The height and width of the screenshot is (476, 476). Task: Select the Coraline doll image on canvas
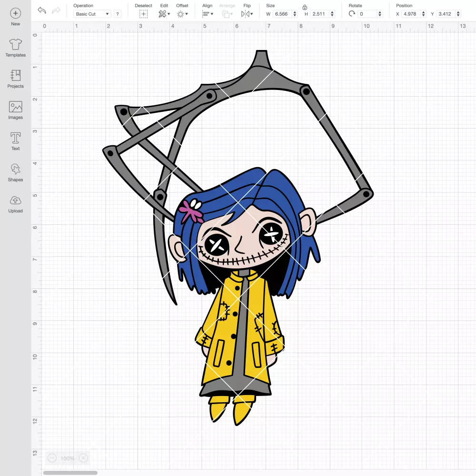coord(238,238)
